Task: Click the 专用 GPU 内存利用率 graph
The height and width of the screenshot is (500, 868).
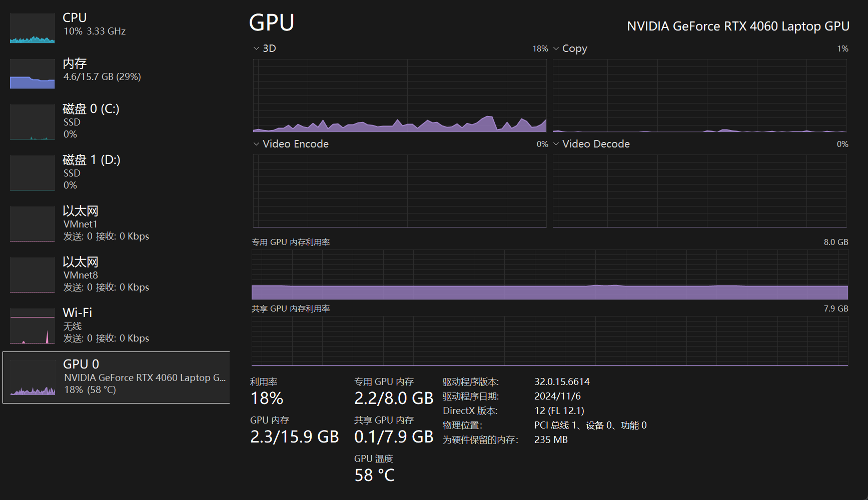Action: tap(549, 274)
